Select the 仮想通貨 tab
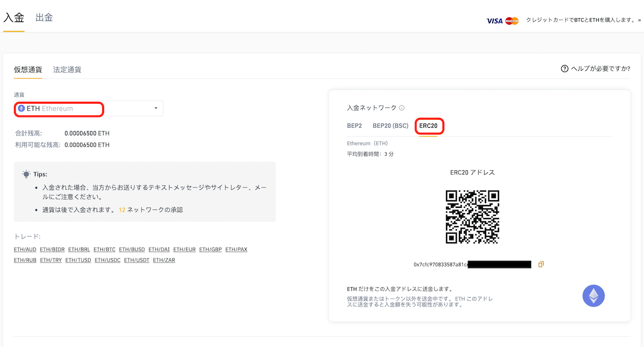Image resolution: width=644 pixels, height=347 pixels. (28, 69)
